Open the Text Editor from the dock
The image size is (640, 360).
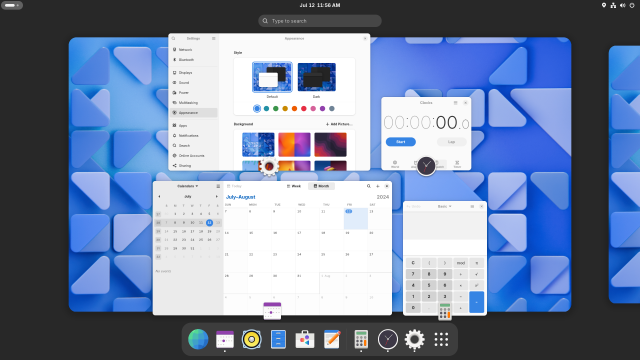click(332, 339)
